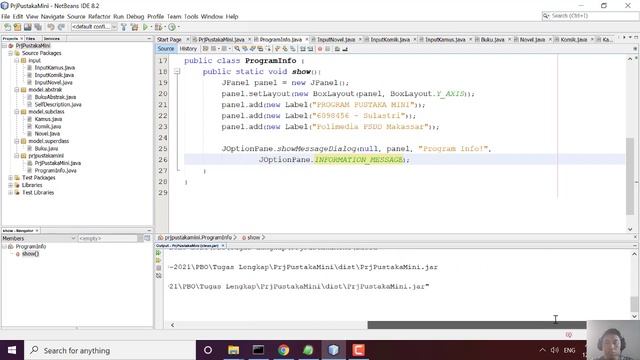
Task: Expand the Test Packages node
Action: [x=11, y=178]
